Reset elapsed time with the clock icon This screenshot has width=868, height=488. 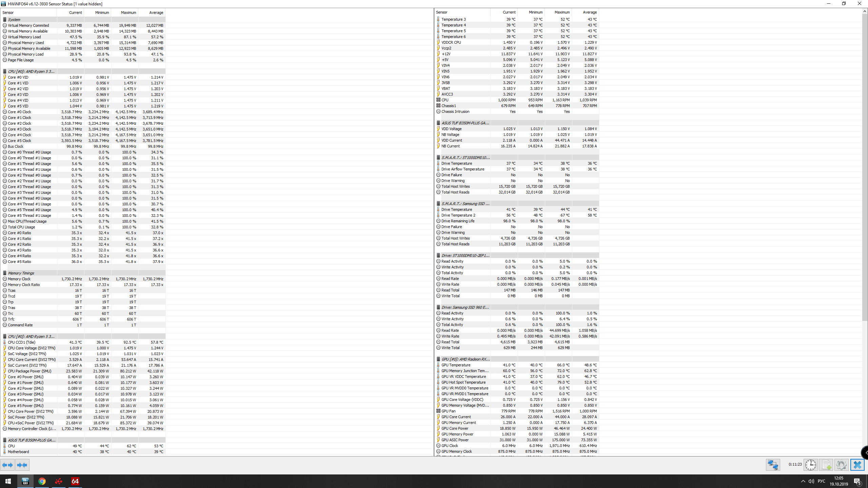pyautogui.click(x=811, y=465)
